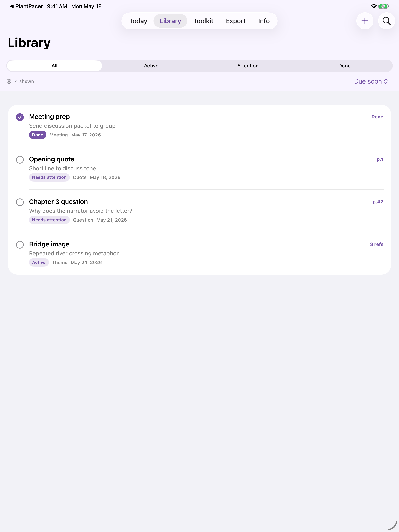This screenshot has height=532, width=399.
Task: Go to the Export tab
Action: point(236,21)
